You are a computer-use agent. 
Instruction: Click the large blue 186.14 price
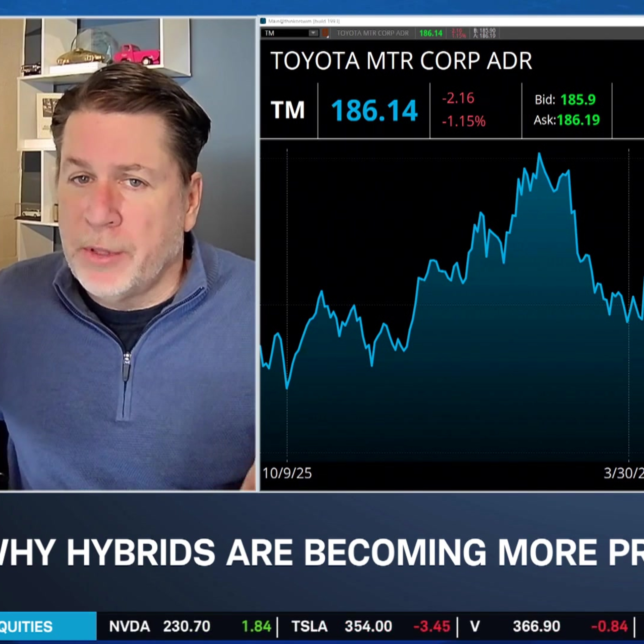(374, 110)
